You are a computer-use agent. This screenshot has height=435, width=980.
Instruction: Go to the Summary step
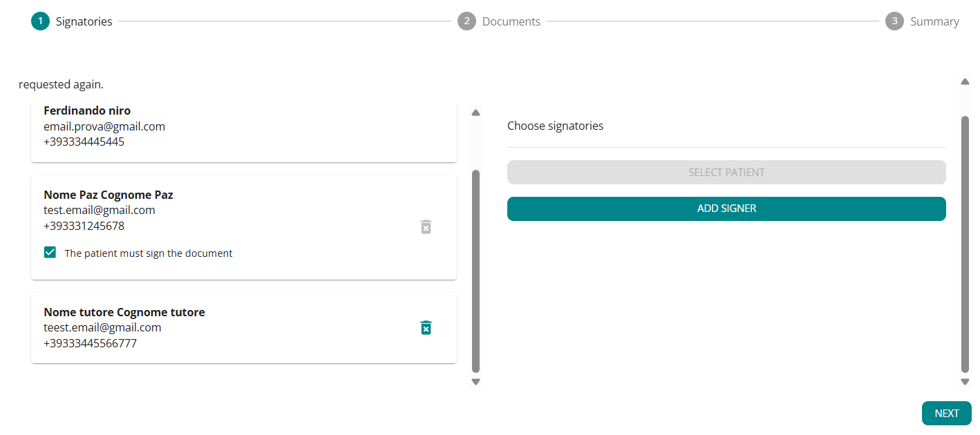click(x=934, y=21)
